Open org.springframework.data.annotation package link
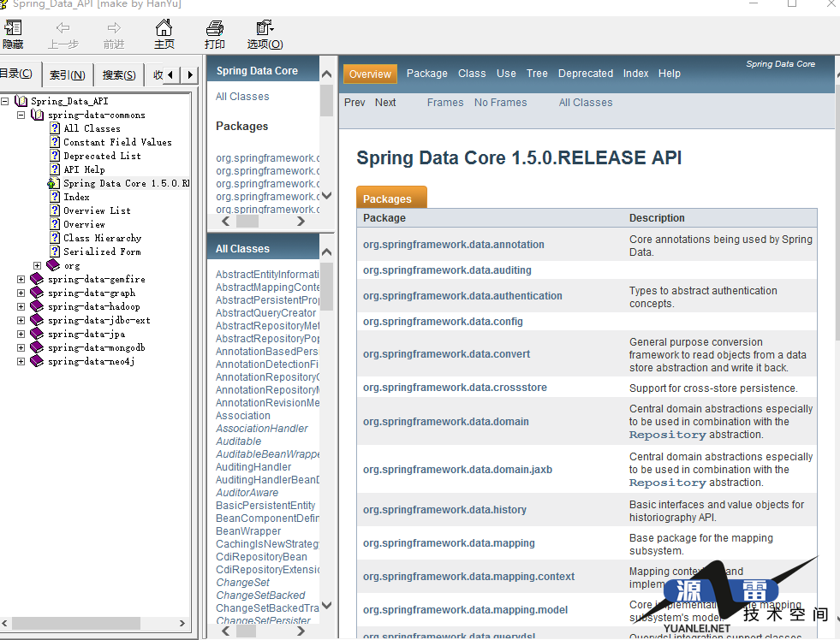This screenshot has height=640, width=840. pyautogui.click(x=453, y=245)
